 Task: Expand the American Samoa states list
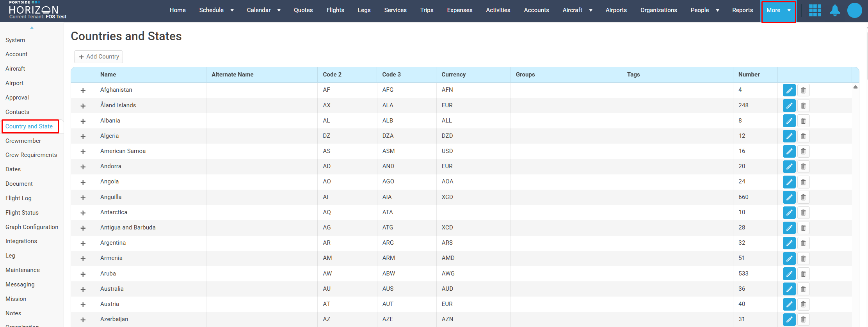point(83,151)
